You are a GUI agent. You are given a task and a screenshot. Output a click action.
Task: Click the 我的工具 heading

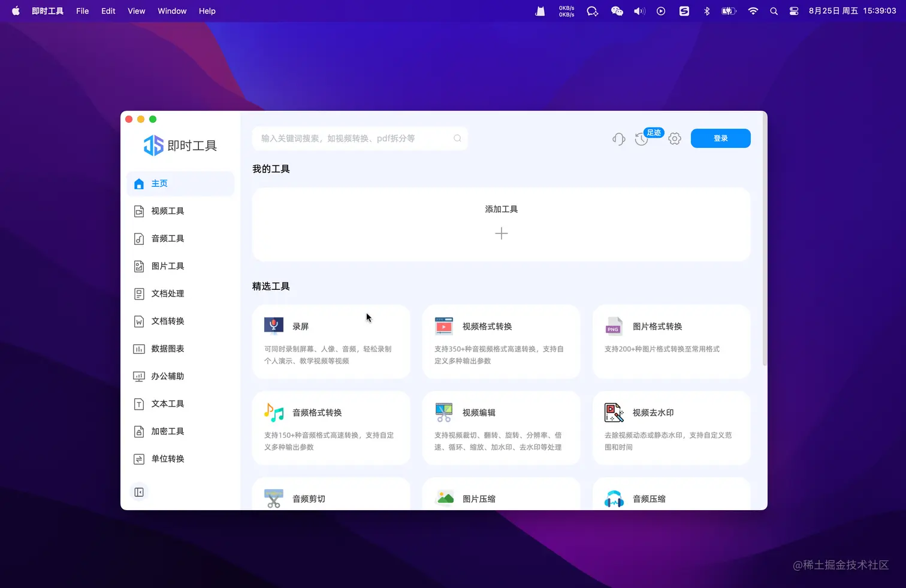point(271,169)
